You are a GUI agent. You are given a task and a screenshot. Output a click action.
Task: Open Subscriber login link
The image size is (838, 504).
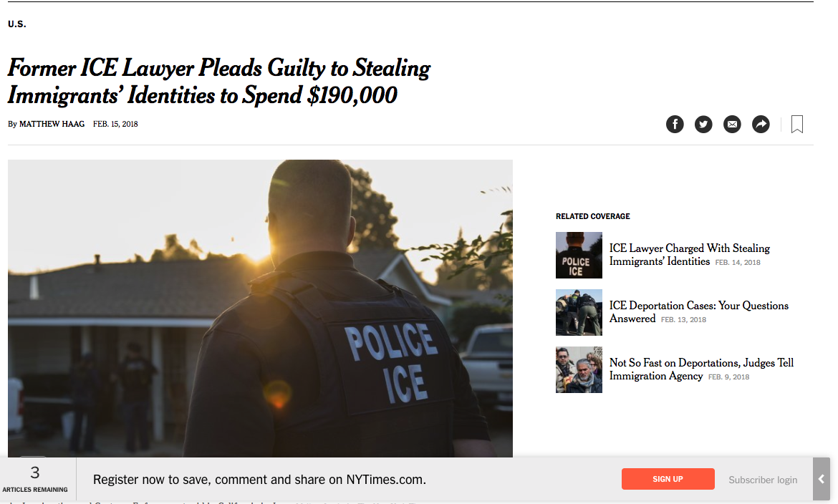point(763,480)
